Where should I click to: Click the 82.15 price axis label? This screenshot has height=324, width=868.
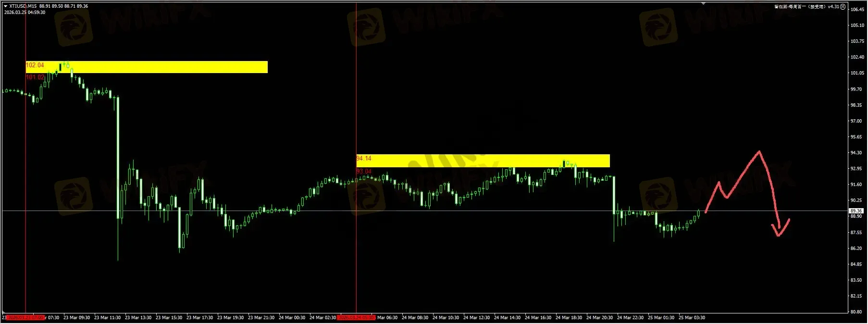(856, 296)
